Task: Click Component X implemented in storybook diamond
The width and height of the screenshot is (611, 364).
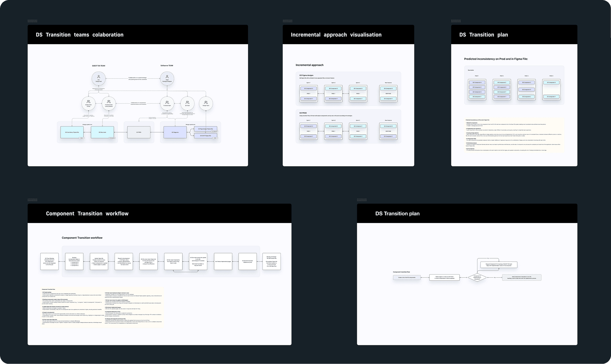Action: pos(477,277)
